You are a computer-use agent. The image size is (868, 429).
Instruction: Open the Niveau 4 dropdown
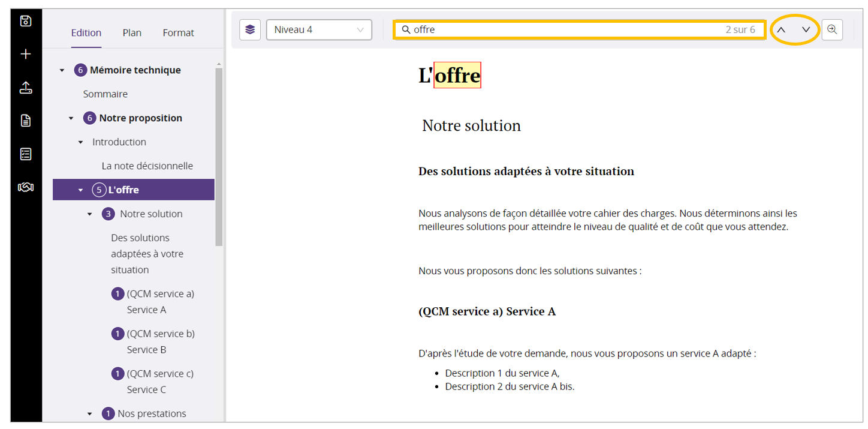point(319,30)
